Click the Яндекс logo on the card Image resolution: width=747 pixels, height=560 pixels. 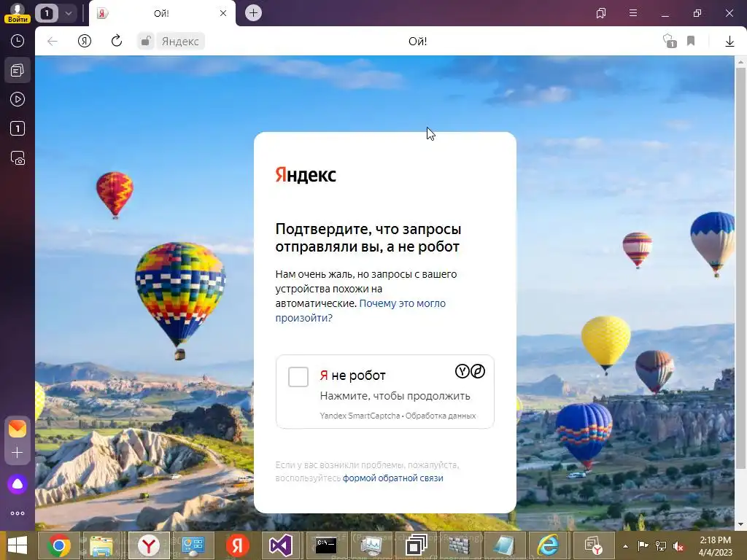pyautogui.click(x=306, y=175)
